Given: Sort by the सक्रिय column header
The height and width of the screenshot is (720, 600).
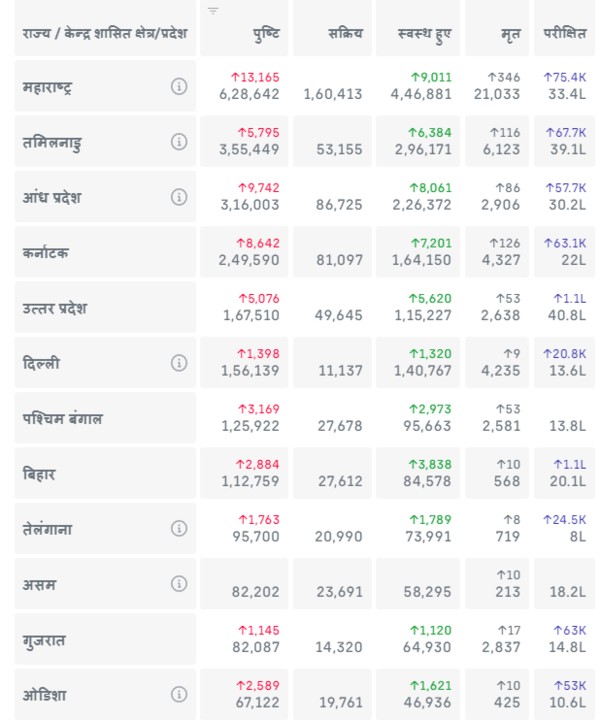Looking at the screenshot, I should [345, 33].
